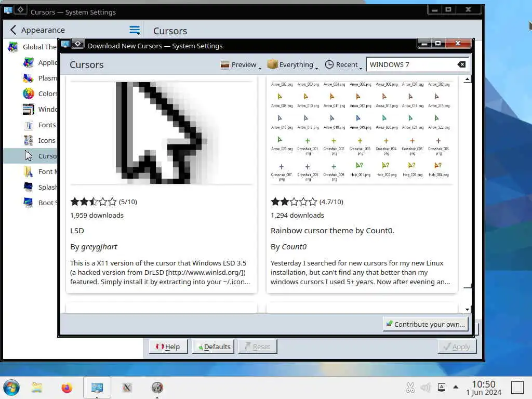This screenshot has width=532, height=399.
Task: Go back to Appearance settings
Action: 37,30
